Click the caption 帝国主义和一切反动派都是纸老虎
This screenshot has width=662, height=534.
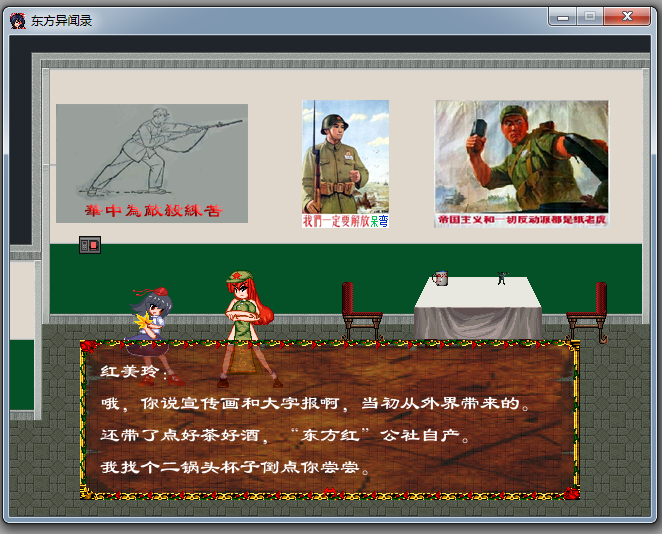(522, 220)
